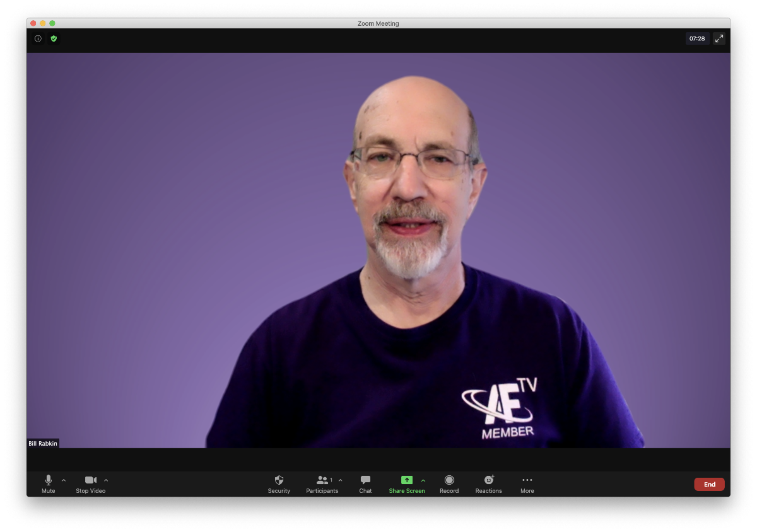The width and height of the screenshot is (757, 532).
Task: Expand Share Screen options chevron
Action: click(423, 481)
